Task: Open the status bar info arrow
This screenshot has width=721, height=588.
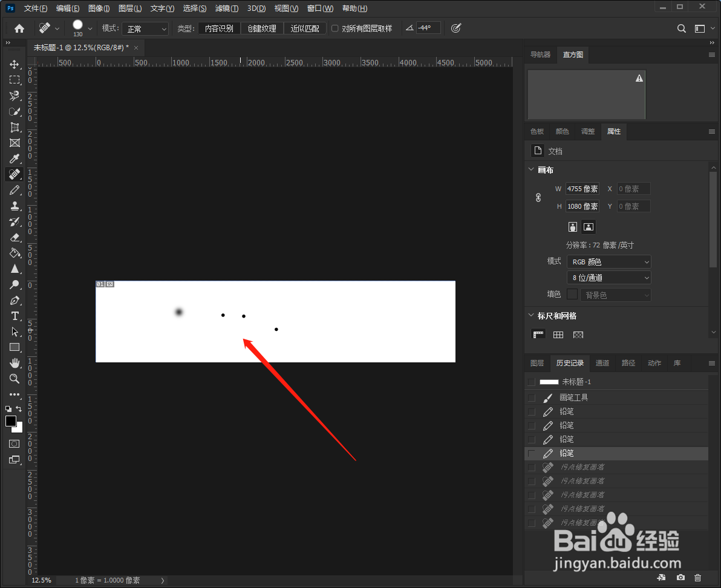Action: tap(162, 580)
